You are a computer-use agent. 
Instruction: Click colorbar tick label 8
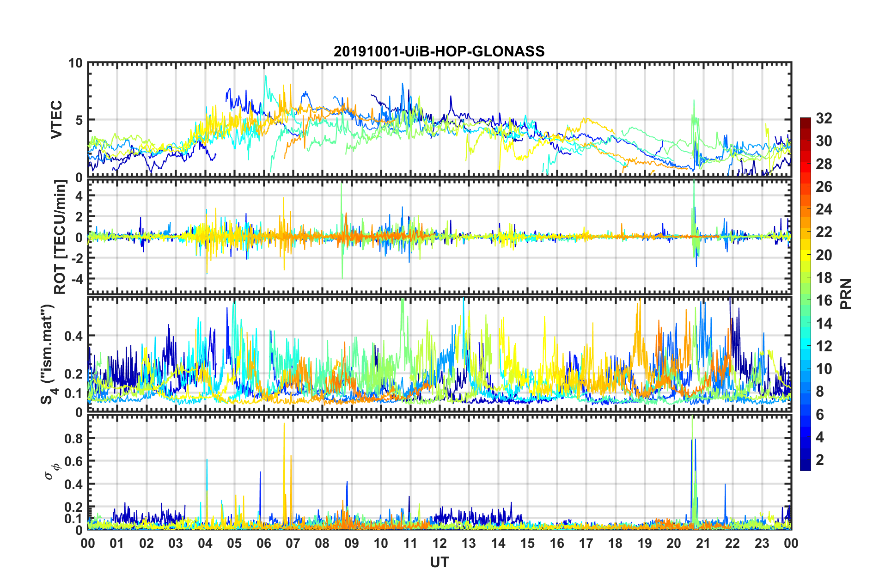(x=820, y=392)
